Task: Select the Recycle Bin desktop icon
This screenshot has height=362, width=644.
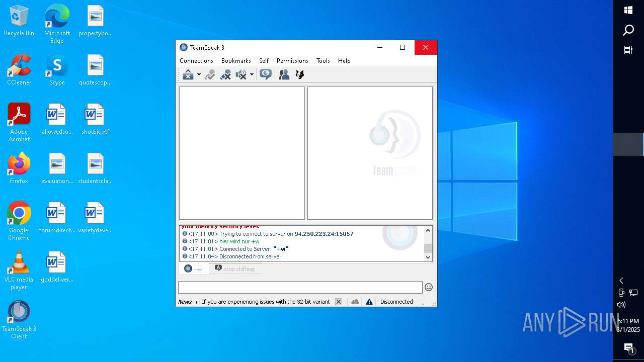Action: (x=19, y=21)
